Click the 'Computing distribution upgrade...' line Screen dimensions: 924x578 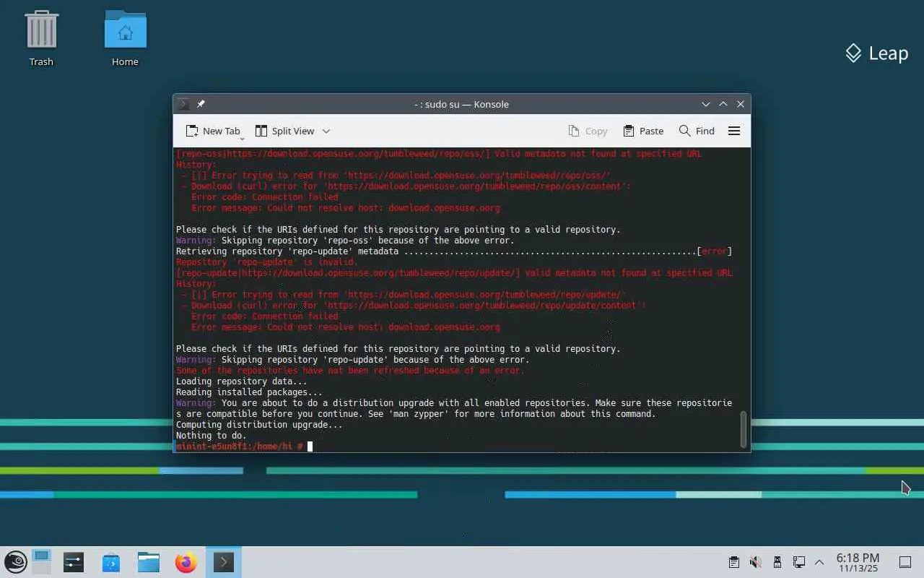point(259,425)
